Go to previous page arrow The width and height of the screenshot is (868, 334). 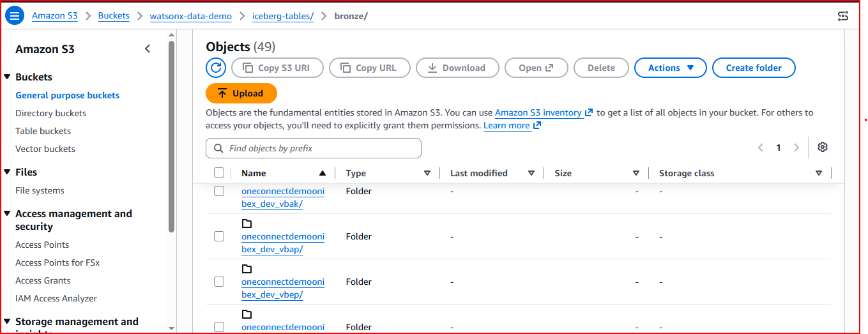coord(761,148)
